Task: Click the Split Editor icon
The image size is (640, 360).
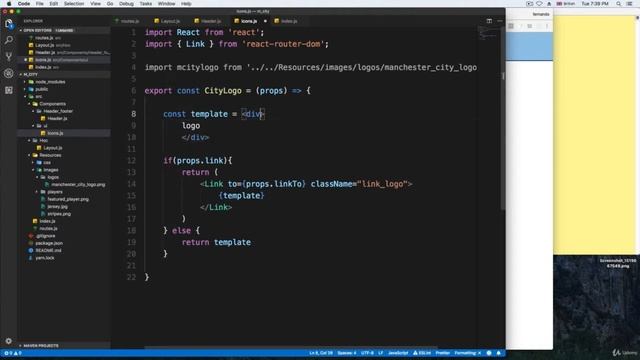Action: 489,21
